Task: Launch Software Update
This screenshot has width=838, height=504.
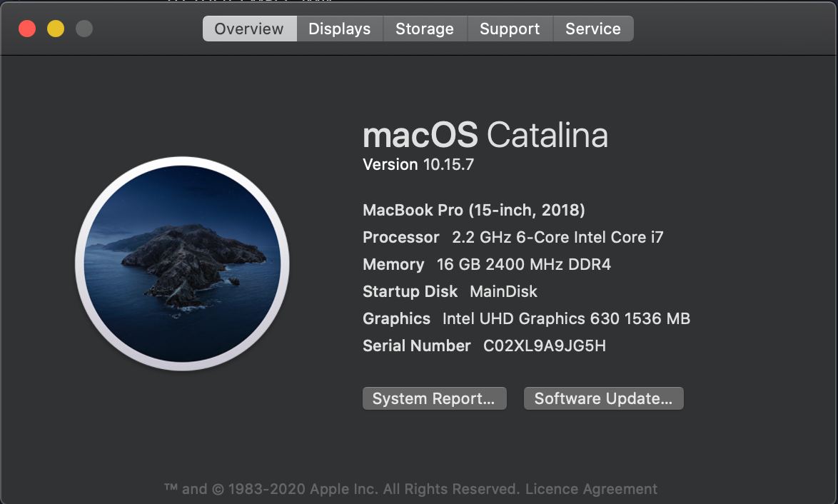Action: pos(603,398)
